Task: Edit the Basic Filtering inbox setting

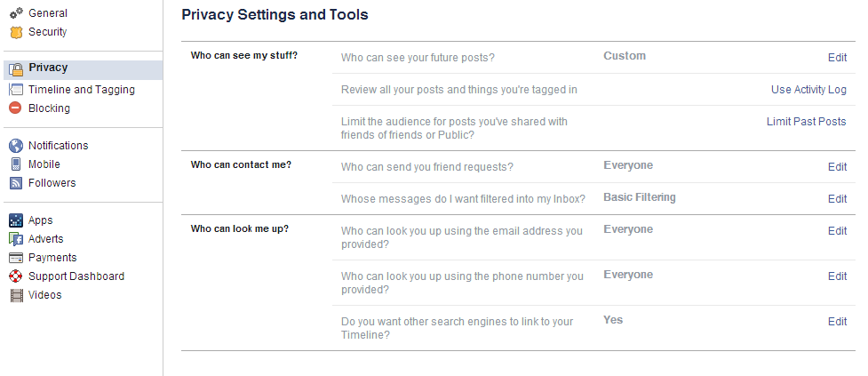Action: tap(837, 199)
